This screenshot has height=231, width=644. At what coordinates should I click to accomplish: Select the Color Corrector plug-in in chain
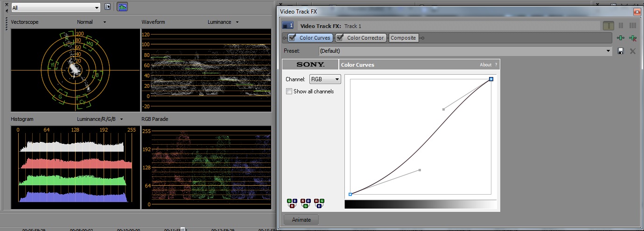click(365, 38)
